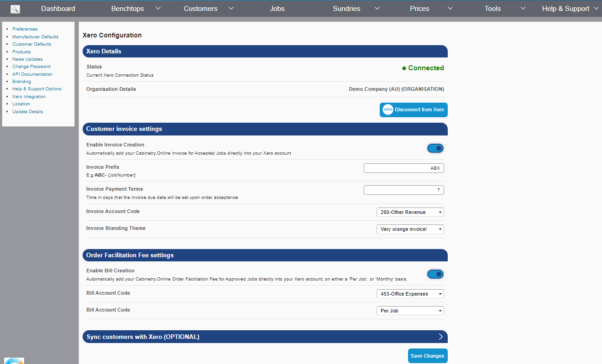Click Customer invoice settings header

[x=265, y=129]
